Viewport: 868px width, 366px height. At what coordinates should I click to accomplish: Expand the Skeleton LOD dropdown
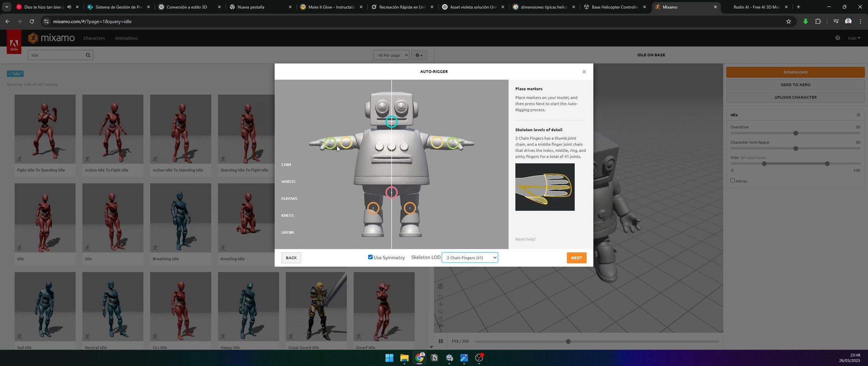pos(470,258)
